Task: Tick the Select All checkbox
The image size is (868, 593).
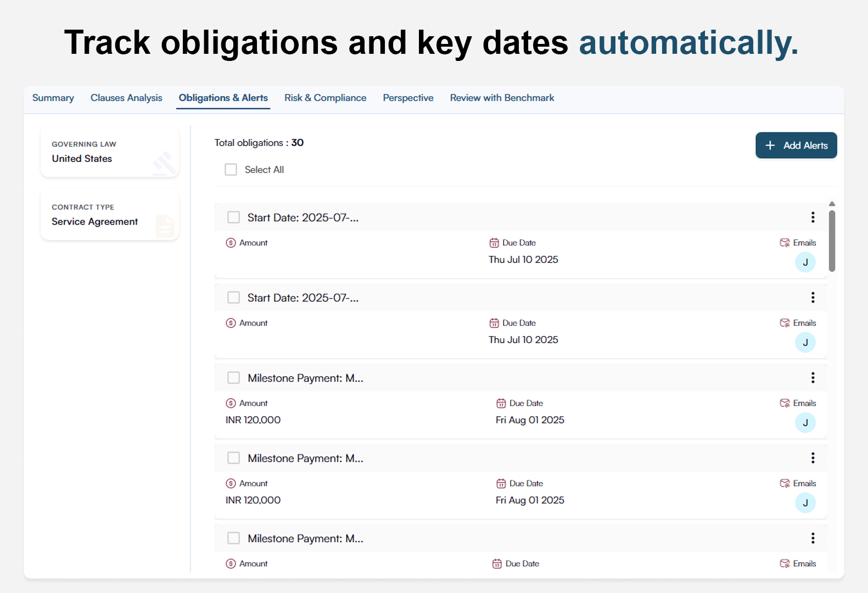Action: 231,170
